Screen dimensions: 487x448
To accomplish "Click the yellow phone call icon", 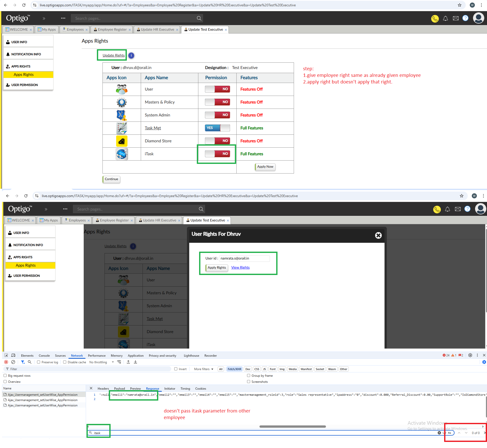I will (x=435, y=19).
